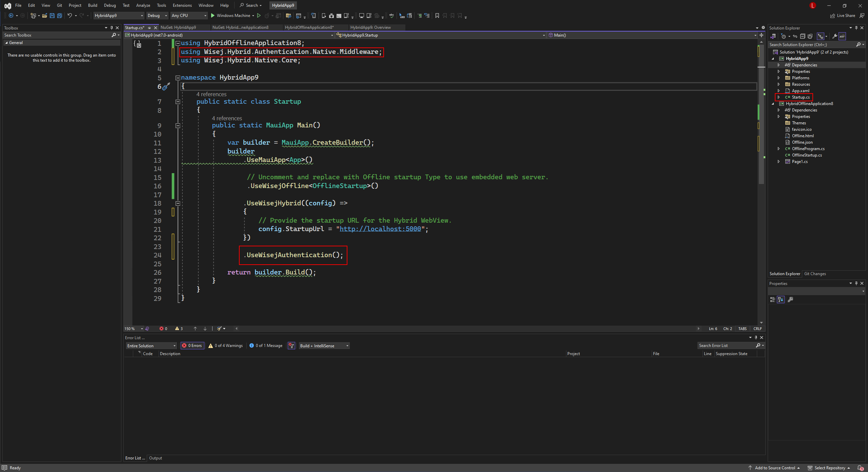Click the warnings count 3 indicator
This screenshot has height=472, width=868.
179,329
